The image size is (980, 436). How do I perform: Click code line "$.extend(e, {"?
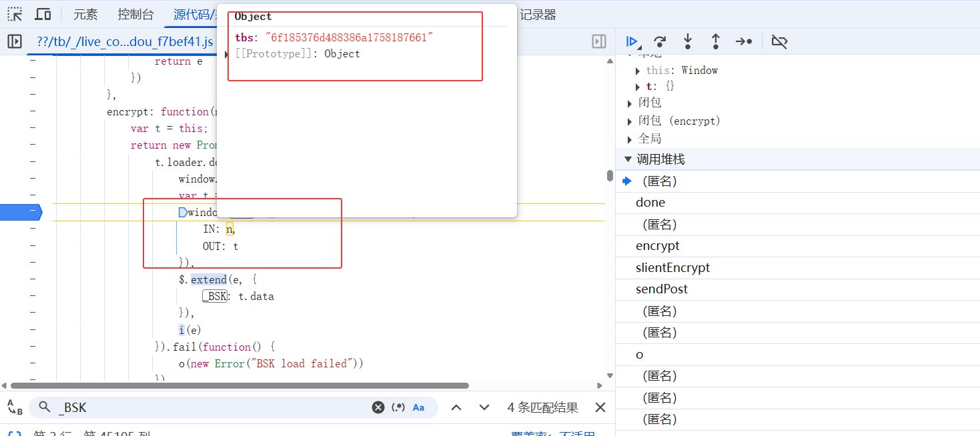click(217, 279)
